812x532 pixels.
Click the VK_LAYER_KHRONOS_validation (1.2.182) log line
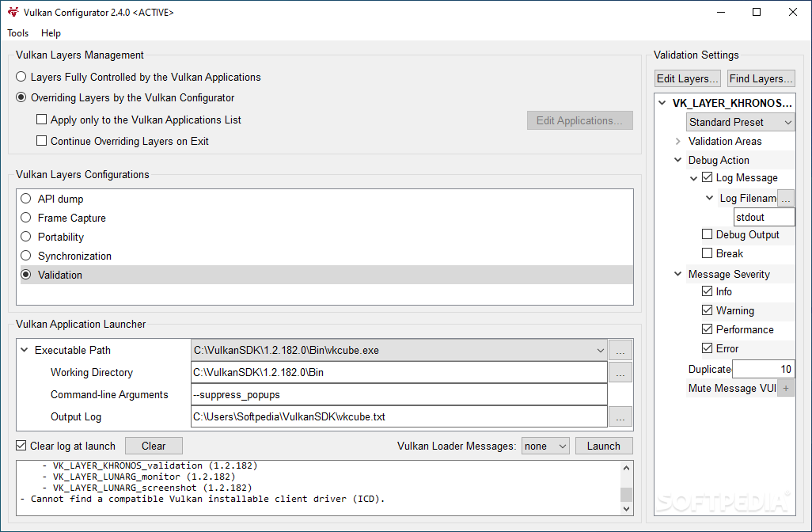(150, 465)
